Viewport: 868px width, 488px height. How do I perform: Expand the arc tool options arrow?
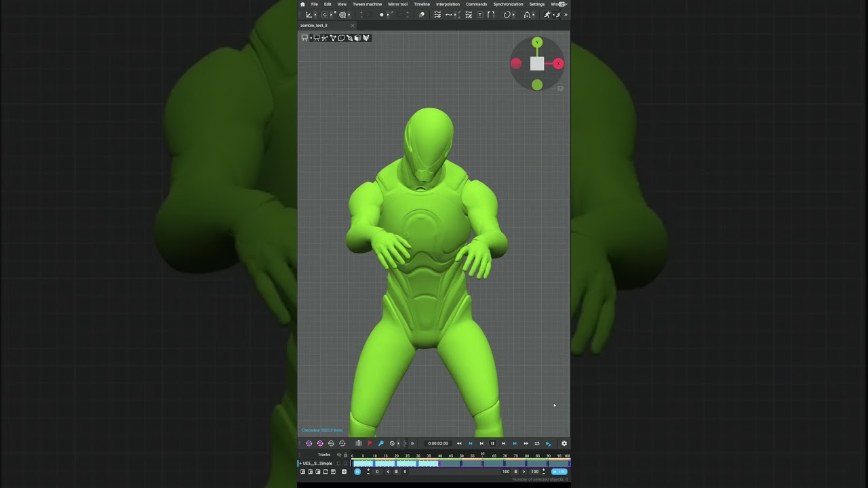533,15
